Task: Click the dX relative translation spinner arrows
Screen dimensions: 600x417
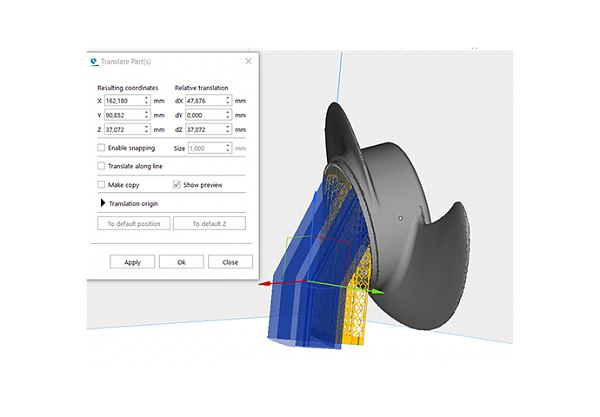Action: 232,100
